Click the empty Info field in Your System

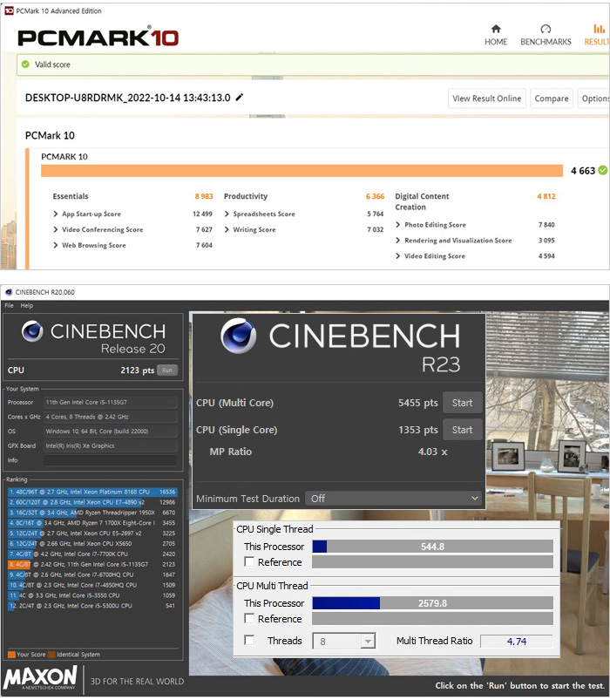(x=111, y=460)
